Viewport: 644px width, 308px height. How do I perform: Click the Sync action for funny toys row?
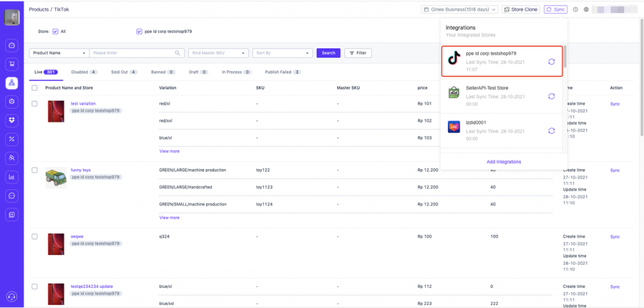pos(615,170)
